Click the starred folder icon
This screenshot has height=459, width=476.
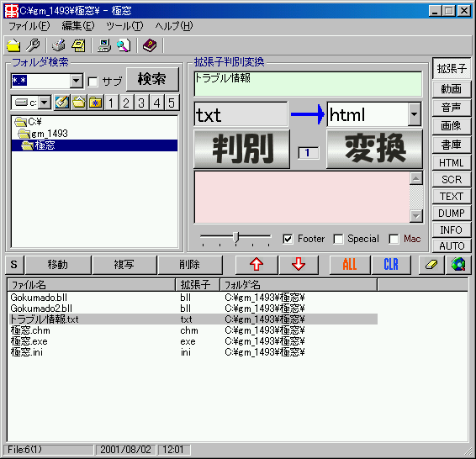[95, 103]
